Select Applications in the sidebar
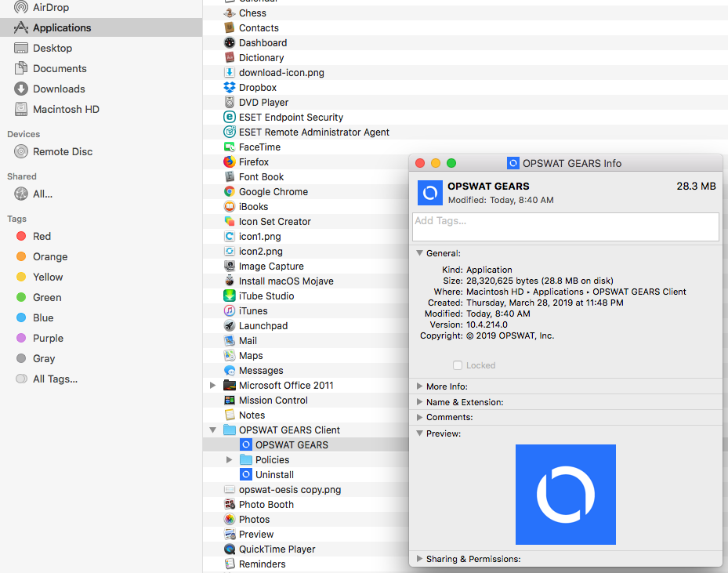The height and width of the screenshot is (573, 728). click(x=101, y=27)
